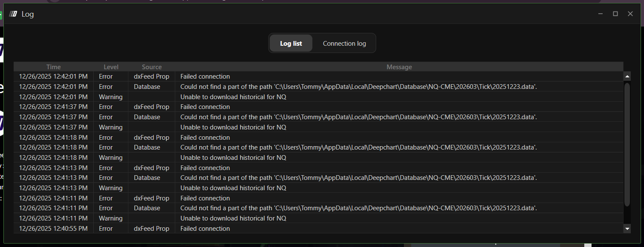Click the scrollbar up arrow
Image resolution: width=644 pixels, height=247 pixels.
tap(627, 77)
